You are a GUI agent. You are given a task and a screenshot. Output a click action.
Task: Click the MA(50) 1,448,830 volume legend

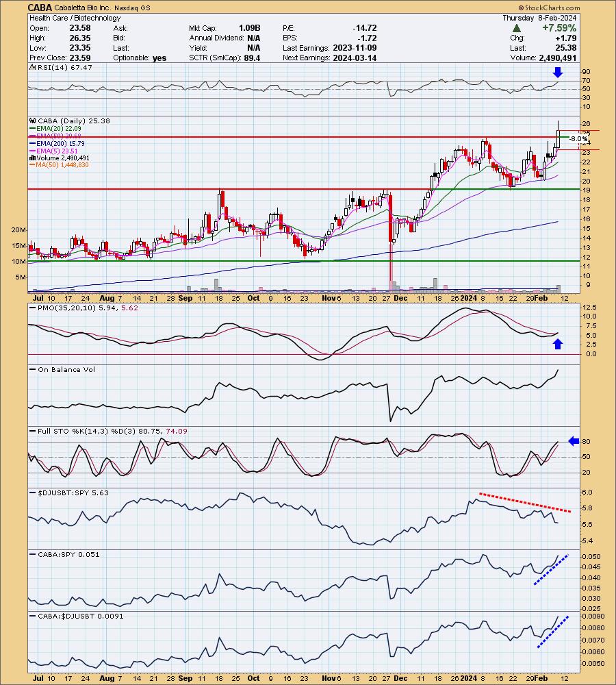[62, 164]
